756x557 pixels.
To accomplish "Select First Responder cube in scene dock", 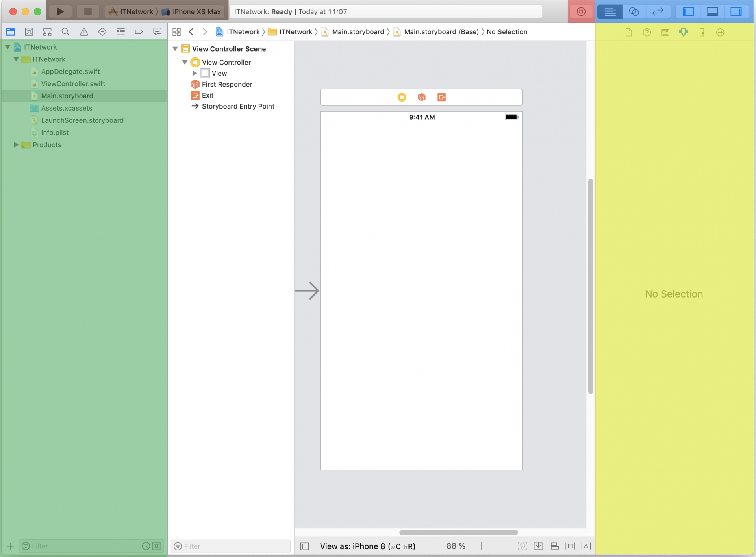I will point(422,97).
